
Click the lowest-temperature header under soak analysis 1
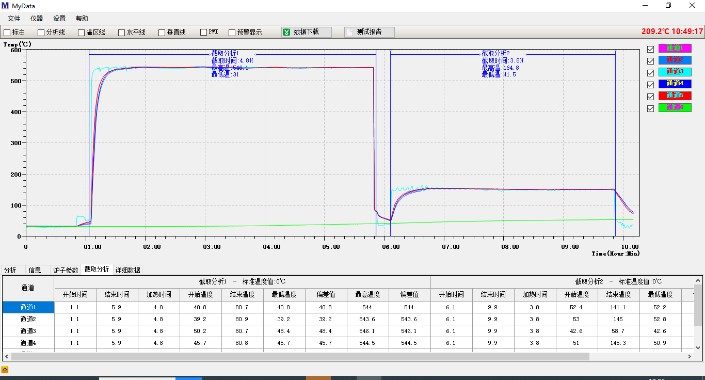[x=284, y=295]
